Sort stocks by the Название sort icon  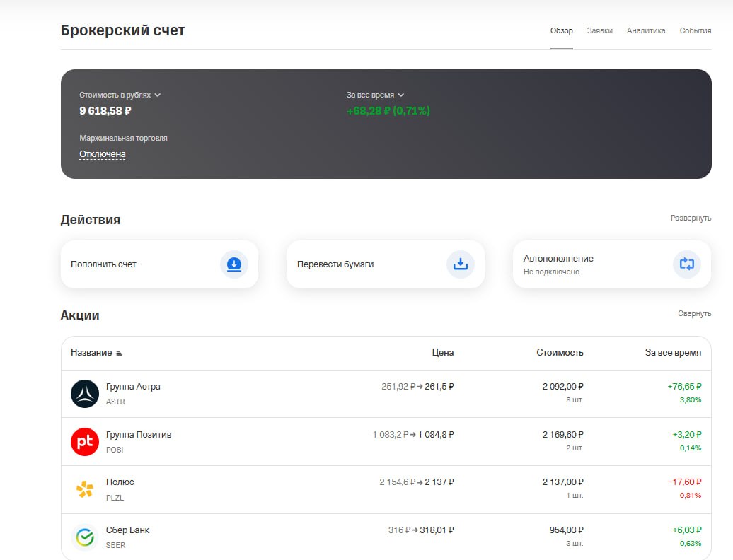point(119,353)
